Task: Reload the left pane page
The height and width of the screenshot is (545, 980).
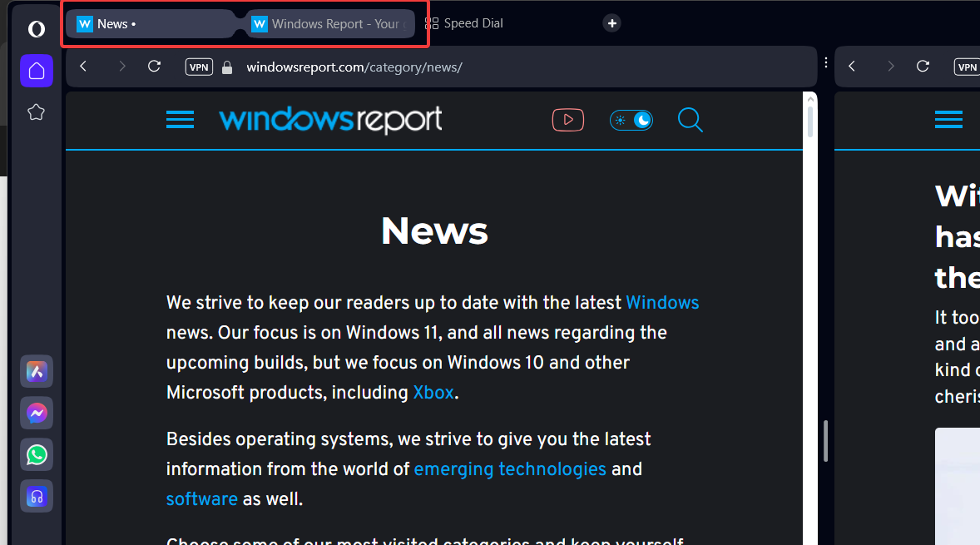Action: click(x=155, y=67)
